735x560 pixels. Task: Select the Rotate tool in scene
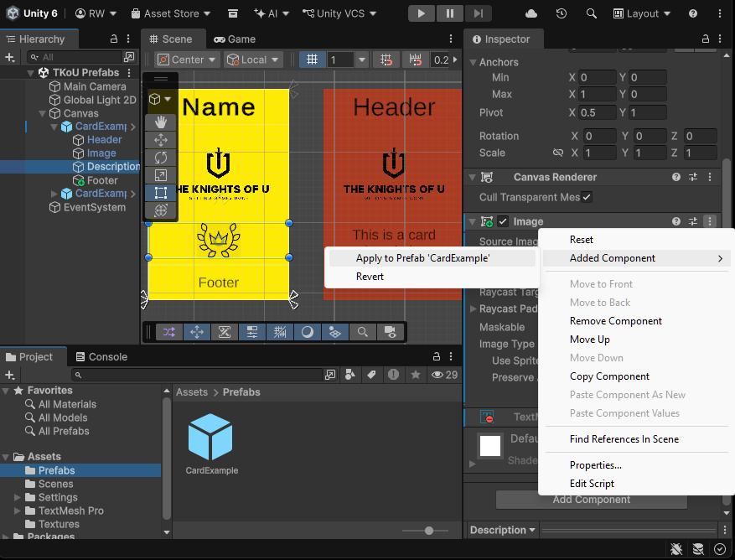161,158
